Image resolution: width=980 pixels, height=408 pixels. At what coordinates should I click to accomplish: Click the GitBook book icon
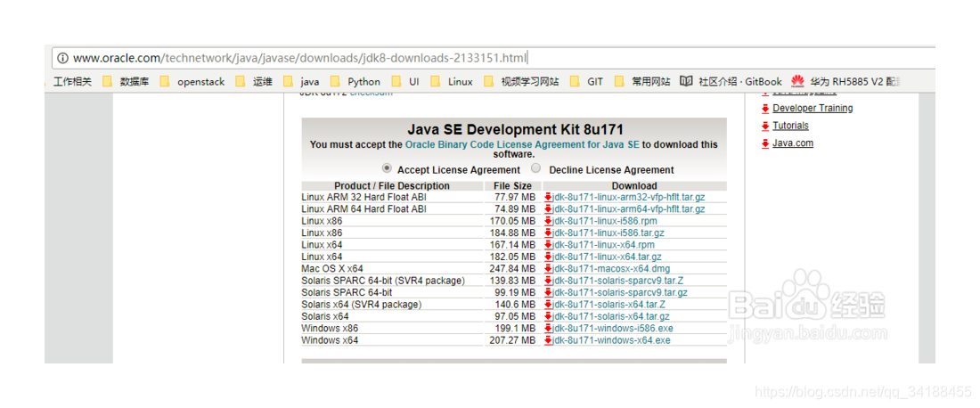(x=686, y=82)
